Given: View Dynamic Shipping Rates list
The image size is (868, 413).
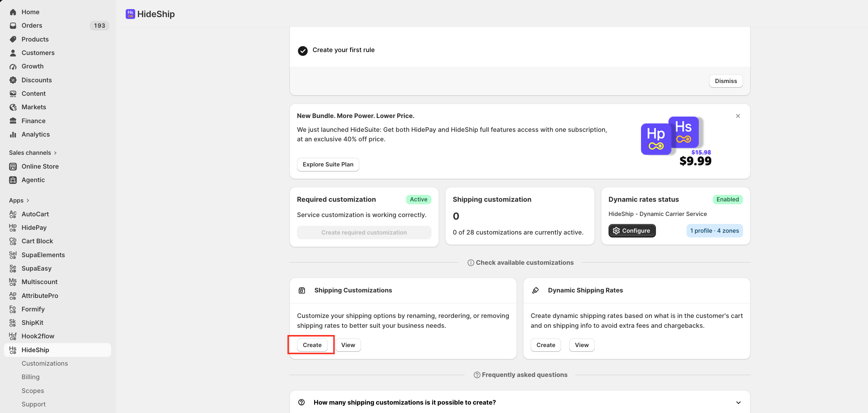Looking at the screenshot, I should pyautogui.click(x=582, y=345).
